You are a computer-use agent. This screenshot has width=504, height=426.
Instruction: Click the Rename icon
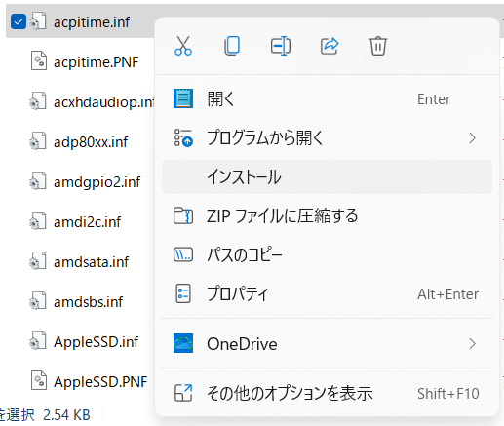pyautogui.click(x=281, y=46)
